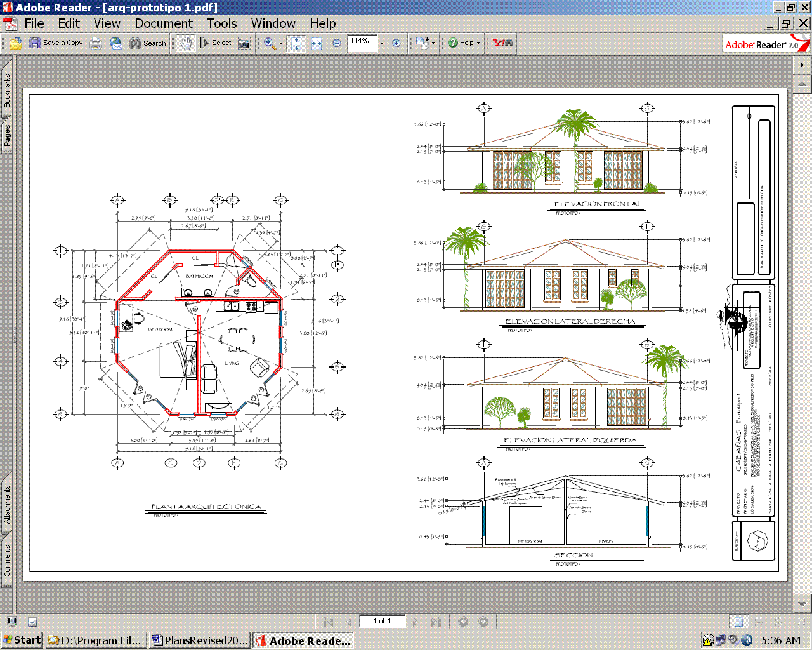Screen dimensions: 812x650
Task: Open the Window menu
Action: coord(273,23)
